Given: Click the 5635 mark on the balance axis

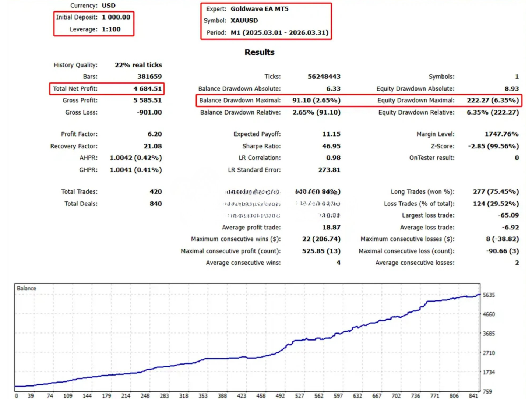Looking at the screenshot, I should [x=489, y=295].
